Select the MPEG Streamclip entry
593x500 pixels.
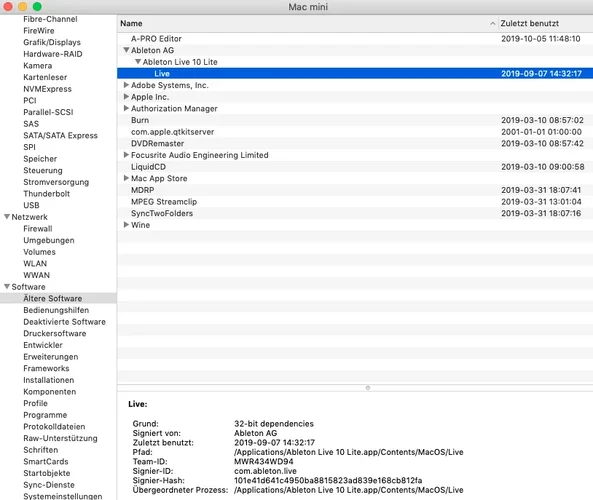355,202
